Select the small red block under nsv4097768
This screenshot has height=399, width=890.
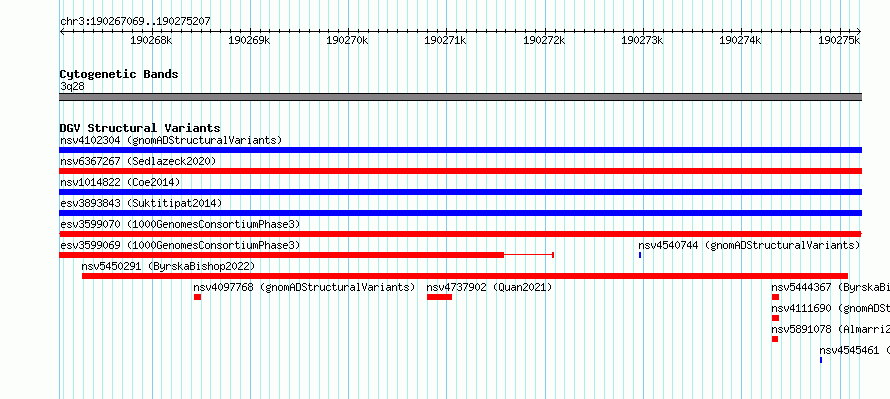click(198, 297)
